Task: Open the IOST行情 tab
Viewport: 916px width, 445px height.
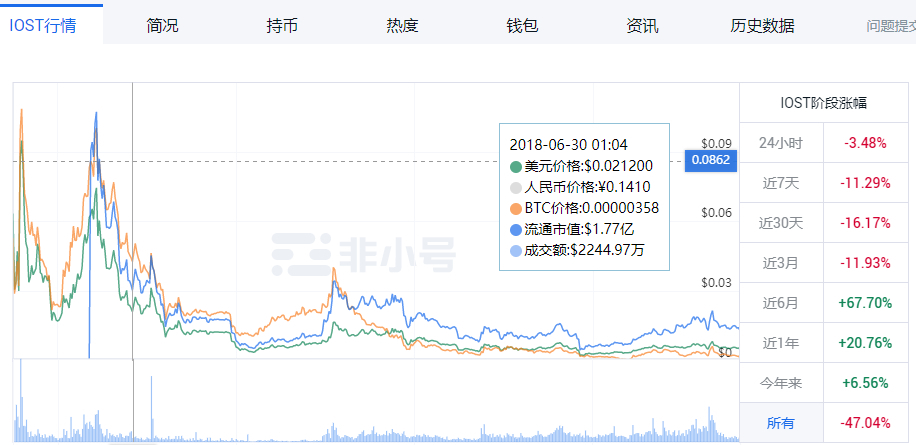Action: (x=43, y=26)
